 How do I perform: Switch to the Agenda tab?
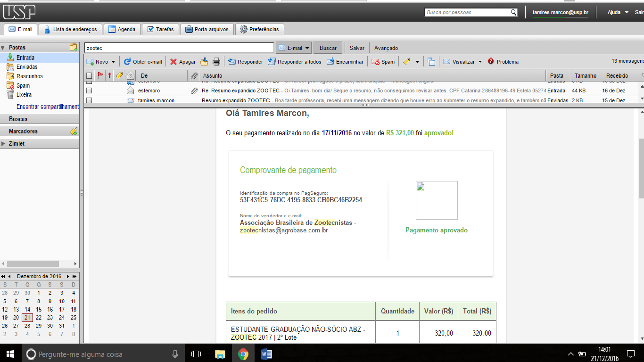pyautogui.click(x=122, y=29)
